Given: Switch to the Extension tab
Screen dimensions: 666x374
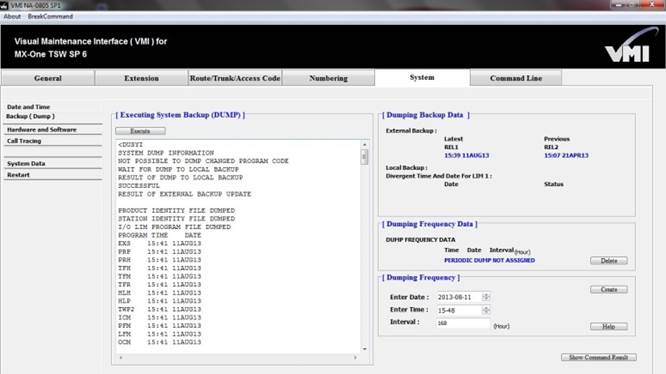Looking at the screenshot, I should tap(141, 78).
